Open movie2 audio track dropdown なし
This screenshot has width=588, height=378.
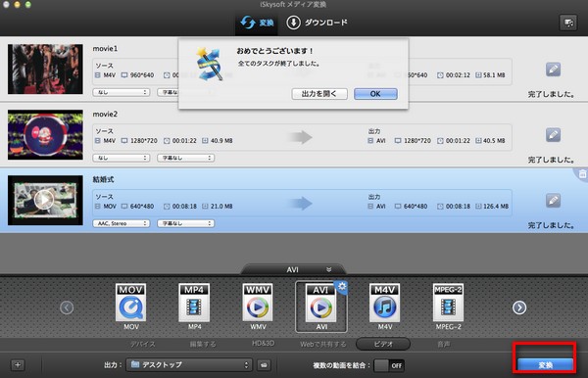point(122,158)
